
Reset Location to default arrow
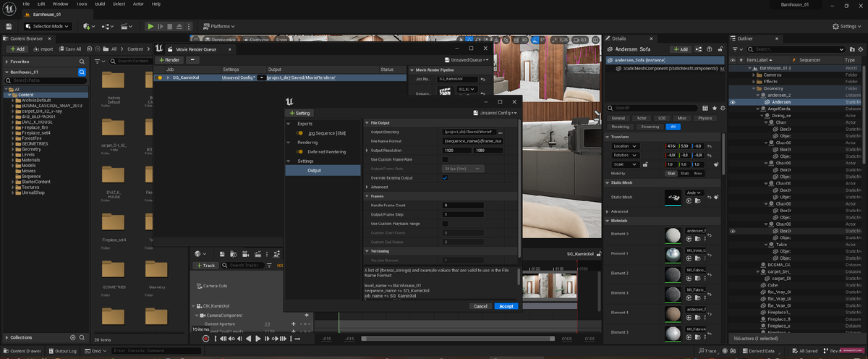pyautogui.click(x=708, y=146)
